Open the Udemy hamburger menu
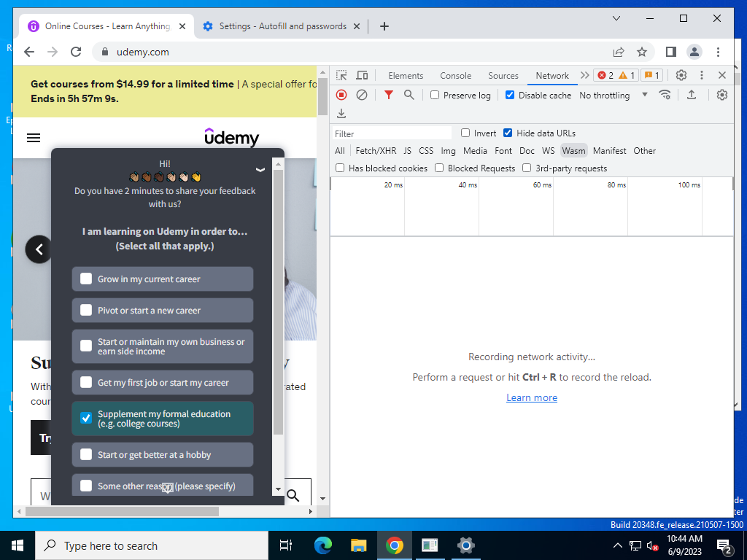The height and width of the screenshot is (560, 747). 34,138
